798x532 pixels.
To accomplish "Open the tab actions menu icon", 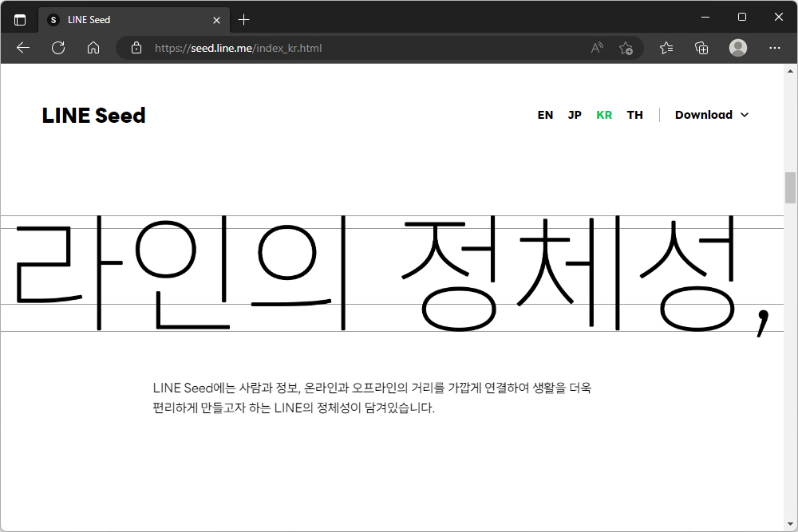I will tap(20, 20).
